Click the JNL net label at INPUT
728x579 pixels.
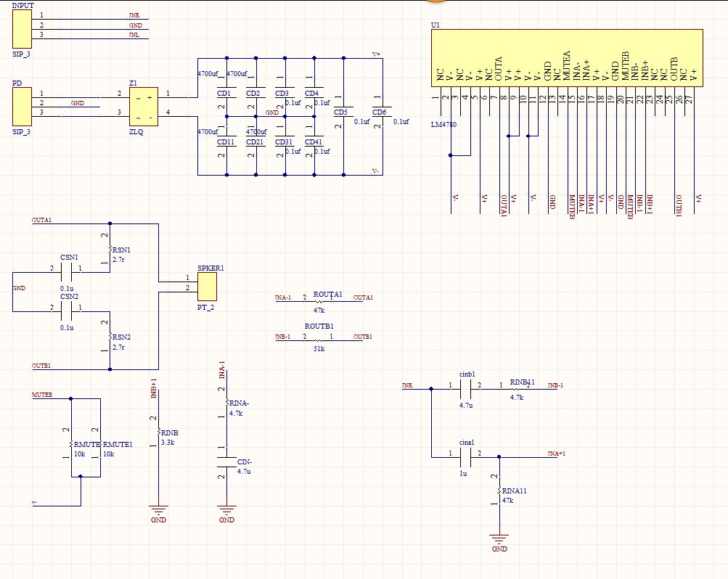[x=134, y=35]
